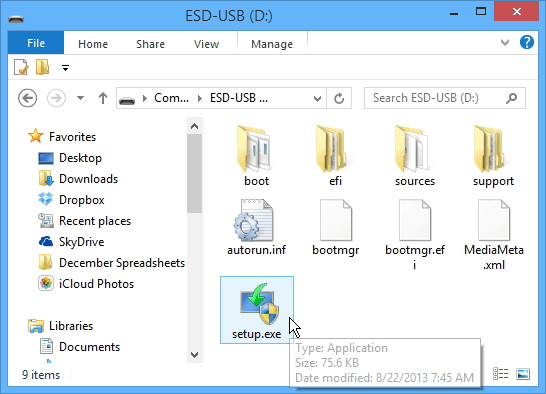
Task: Click the navigation pane scroll up arrow
Action: (x=195, y=126)
